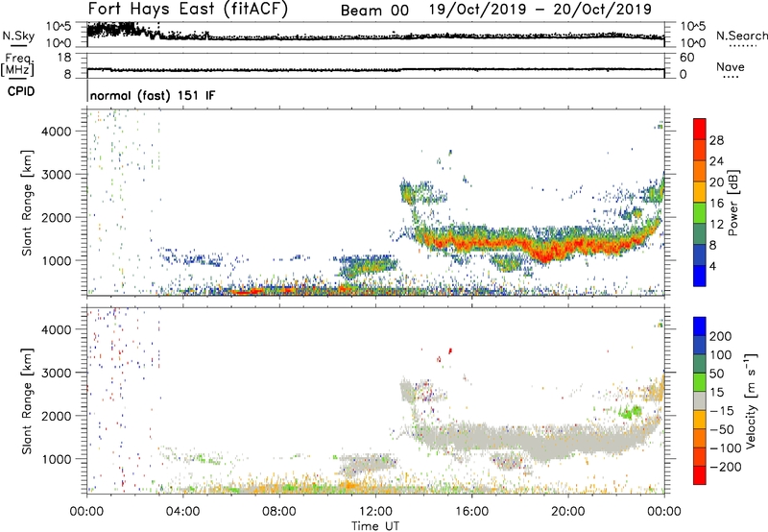Click the '18' frequency axis value
Screen dimensions: 768x532
(64, 58)
